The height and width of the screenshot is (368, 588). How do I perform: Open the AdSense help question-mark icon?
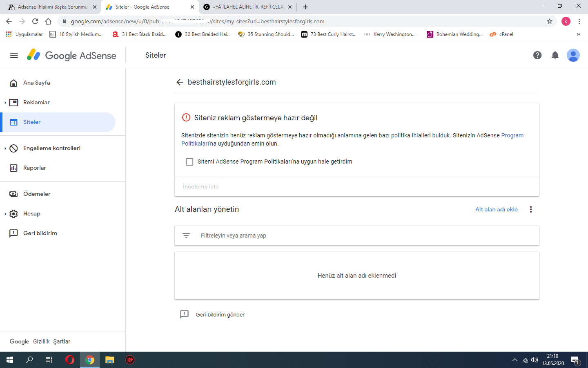tap(537, 55)
